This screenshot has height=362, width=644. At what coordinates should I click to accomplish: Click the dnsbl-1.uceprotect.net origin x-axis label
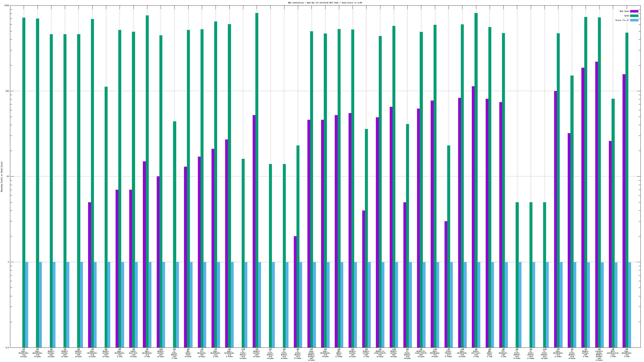(380, 353)
